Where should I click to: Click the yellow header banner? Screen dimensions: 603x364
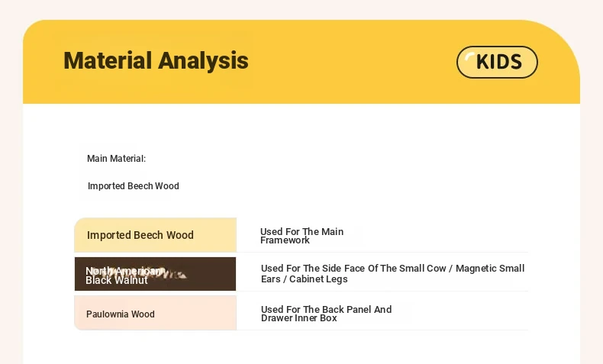pyautogui.click(x=301, y=62)
